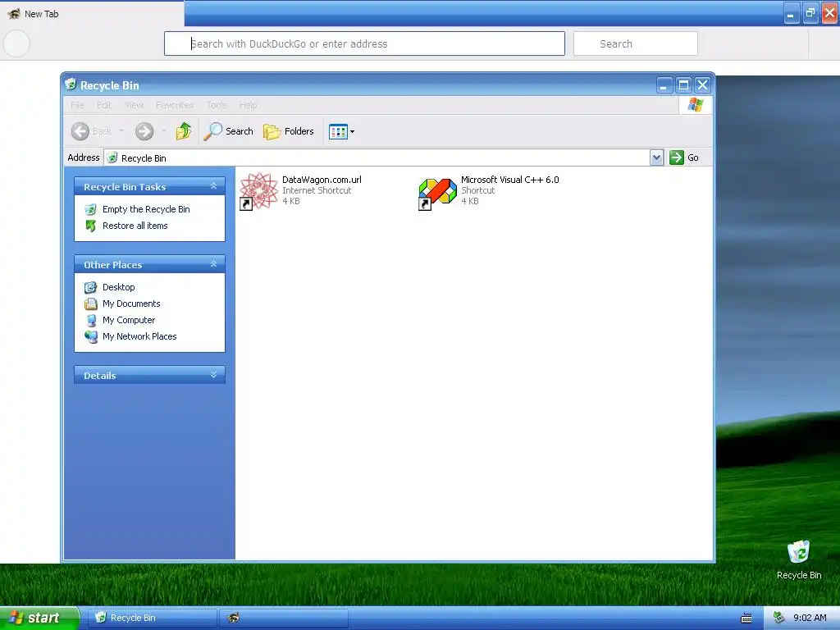Click the Recycle Bin icon in address bar

(112, 157)
